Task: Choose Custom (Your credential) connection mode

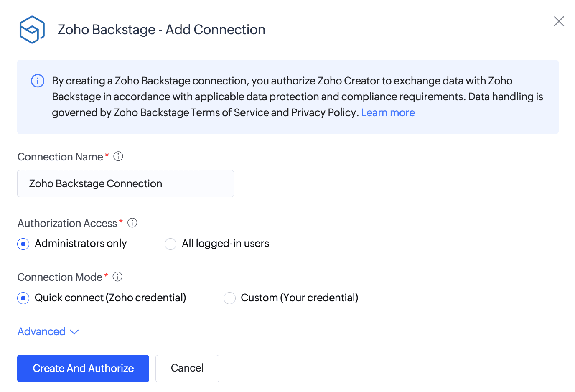Action: tap(229, 298)
